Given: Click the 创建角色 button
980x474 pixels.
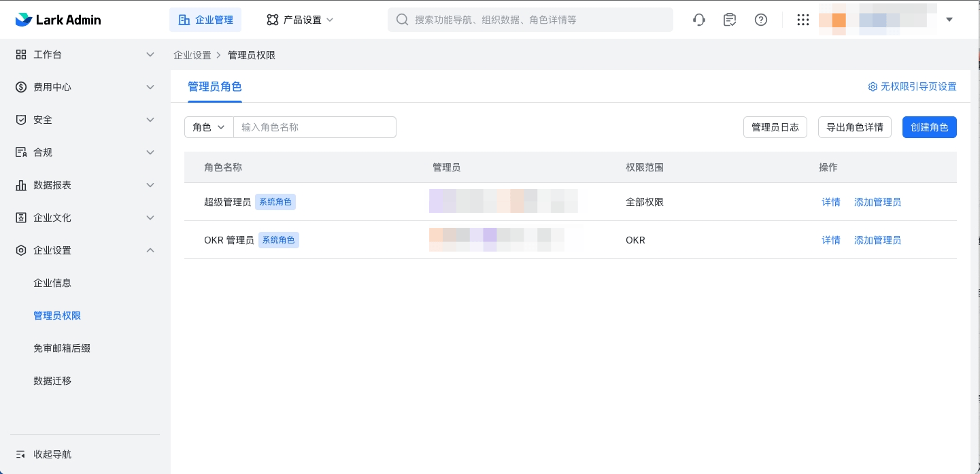Looking at the screenshot, I should [930, 127].
